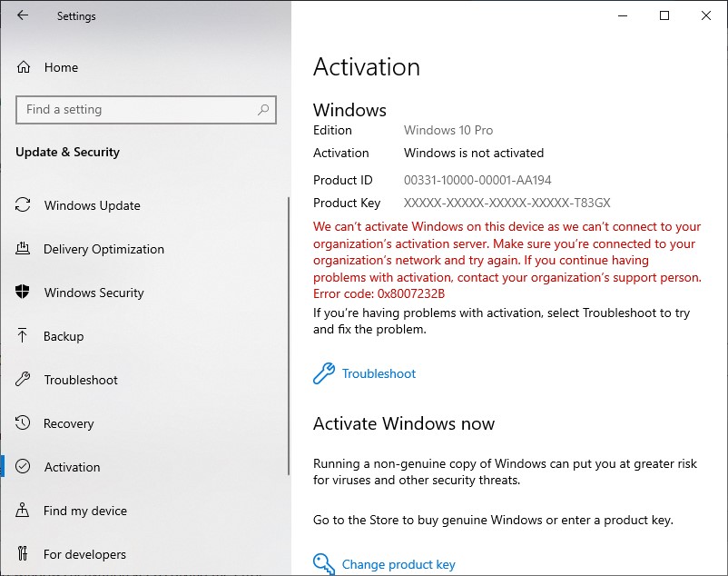This screenshot has height=576, width=728.
Task: Click the Error code 0x8007232B text
Action: [x=379, y=293]
